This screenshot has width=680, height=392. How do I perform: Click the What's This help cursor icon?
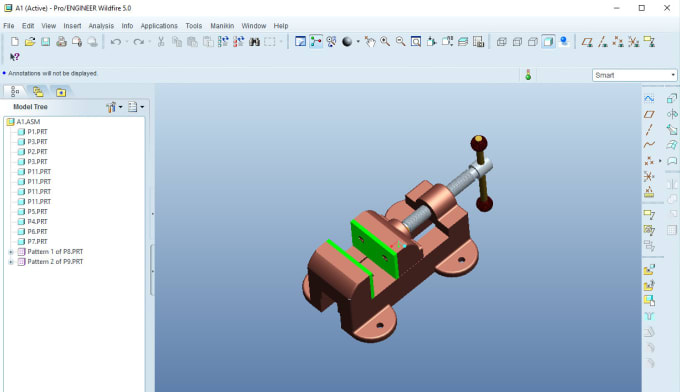(x=15, y=57)
